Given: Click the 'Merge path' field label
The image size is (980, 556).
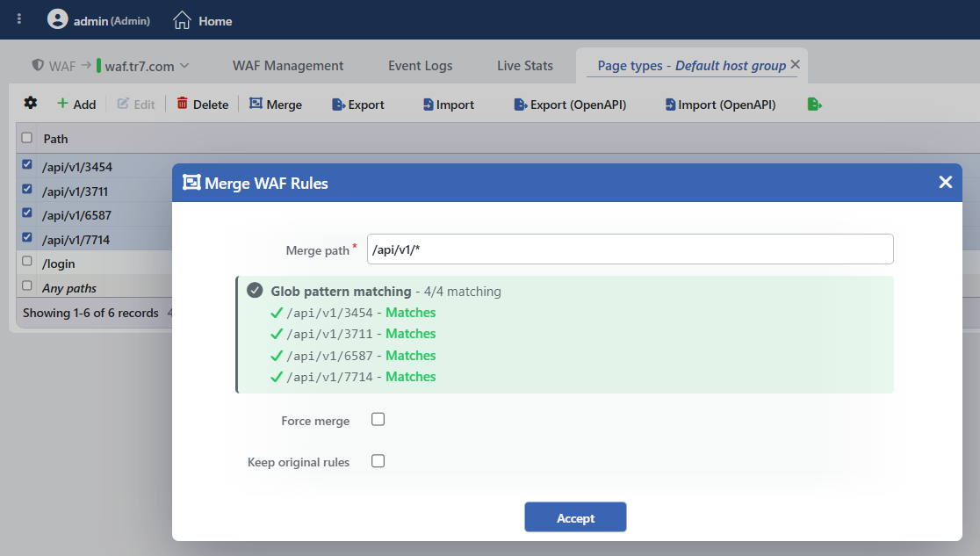Looking at the screenshot, I should pyautogui.click(x=318, y=250).
